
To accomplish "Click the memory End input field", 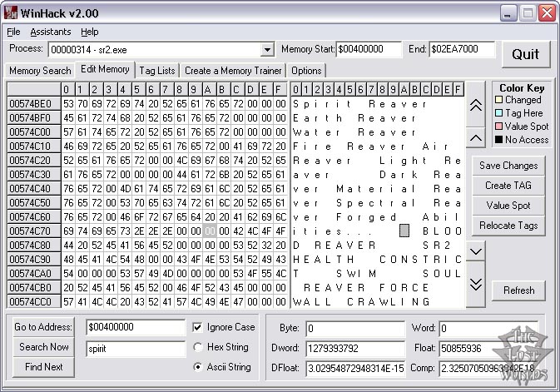I will 462,49.
